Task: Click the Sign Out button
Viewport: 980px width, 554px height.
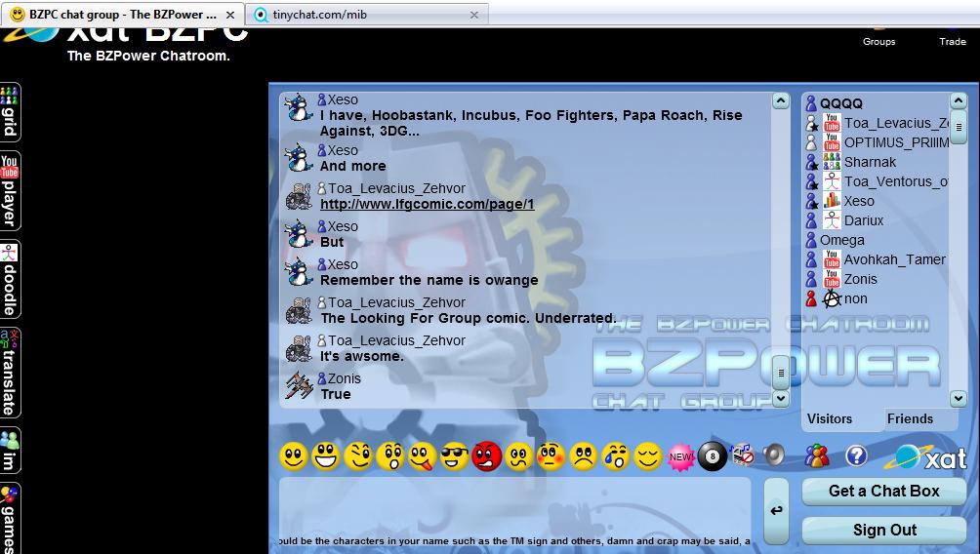Action: click(883, 530)
